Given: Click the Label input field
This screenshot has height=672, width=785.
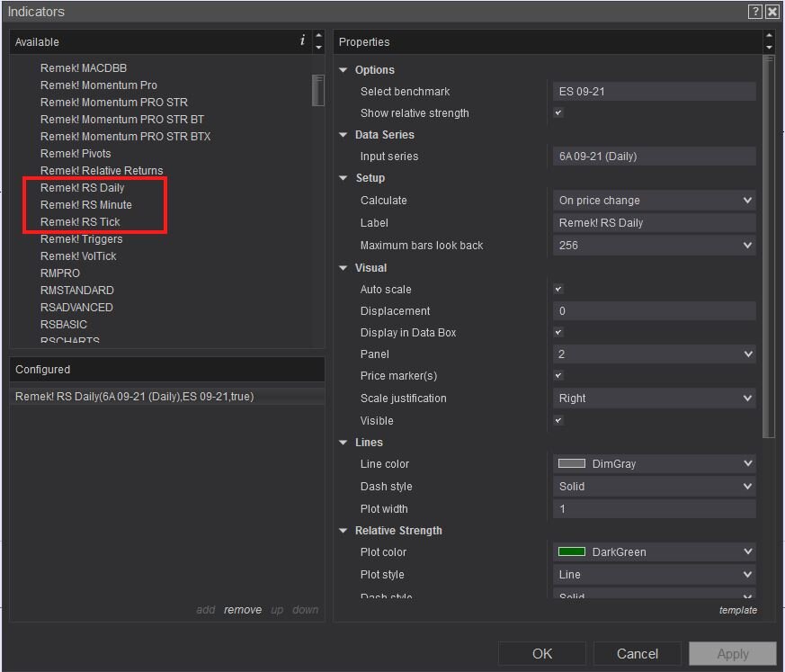Looking at the screenshot, I should point(655,223).
